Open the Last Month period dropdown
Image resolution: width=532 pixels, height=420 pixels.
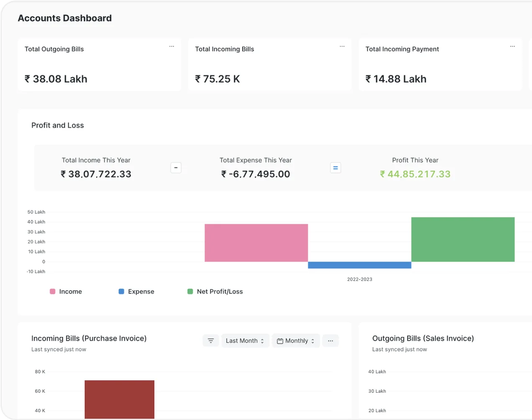click(x=245, y=341)
